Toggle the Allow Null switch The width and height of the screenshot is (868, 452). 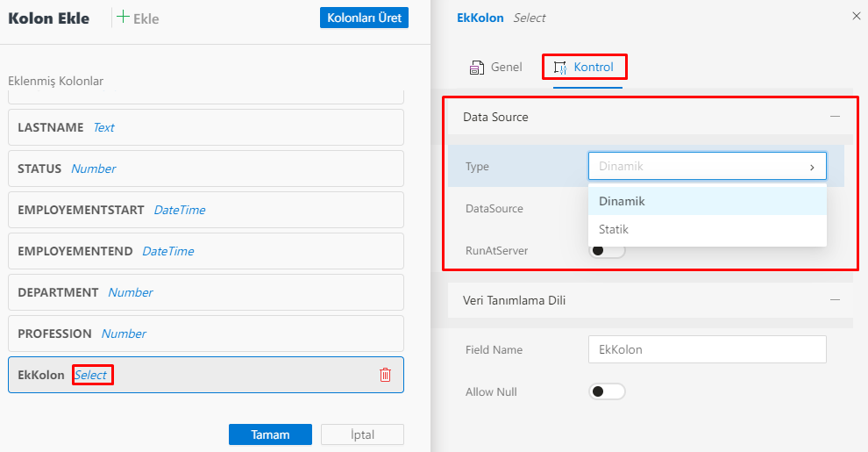pos(607,391)
